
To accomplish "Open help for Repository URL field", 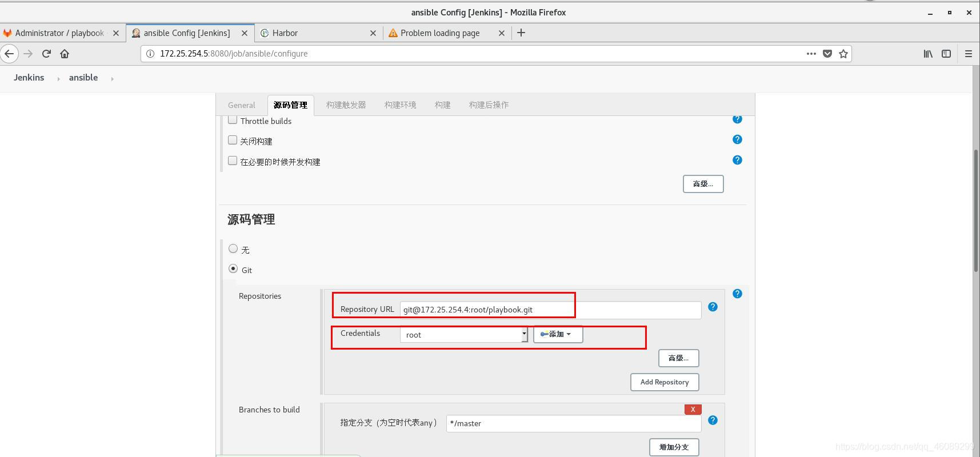I will (x=713, y=307).
